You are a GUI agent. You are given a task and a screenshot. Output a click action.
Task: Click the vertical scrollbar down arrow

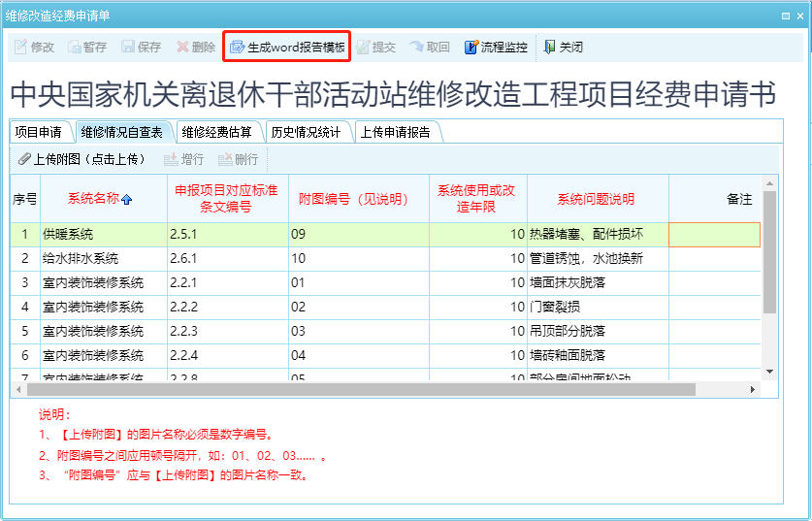[770, 372]
